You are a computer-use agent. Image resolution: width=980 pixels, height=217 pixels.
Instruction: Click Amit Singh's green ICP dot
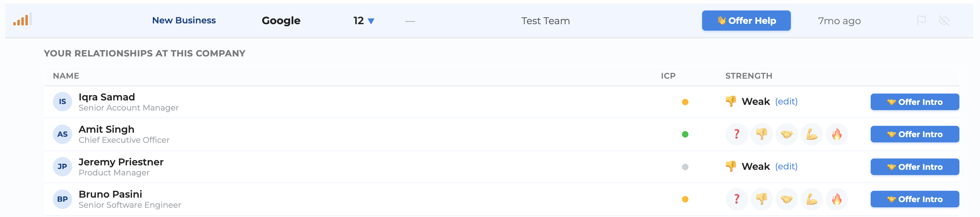(685, 134)
